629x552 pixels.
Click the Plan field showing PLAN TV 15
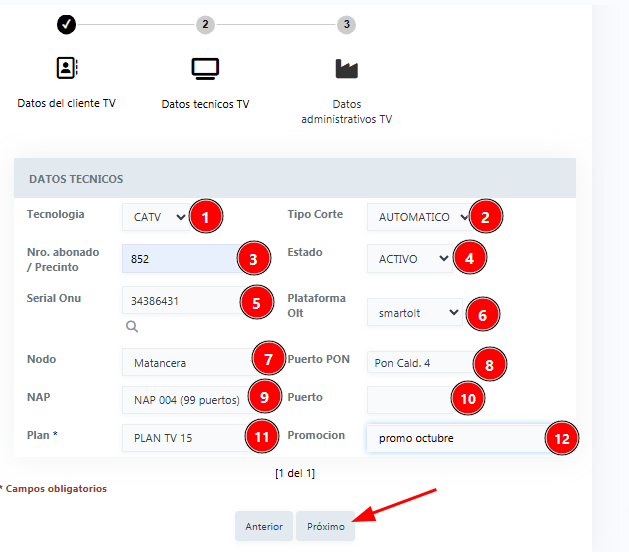pos(180,438)
